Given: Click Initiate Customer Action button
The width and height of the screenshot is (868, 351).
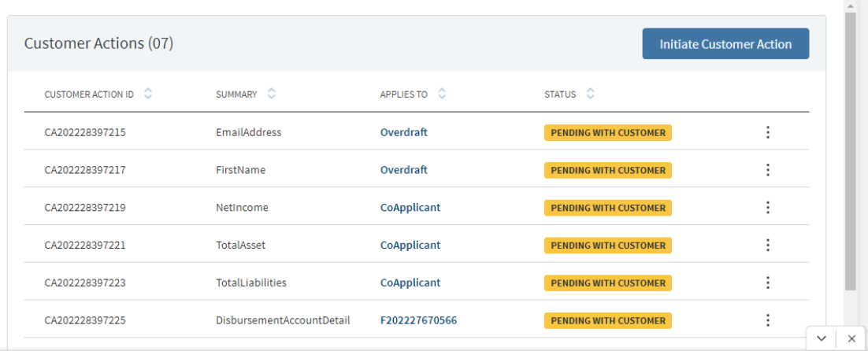Looking at the screenshot, I should pyautogui.click(x=725, y=43).
